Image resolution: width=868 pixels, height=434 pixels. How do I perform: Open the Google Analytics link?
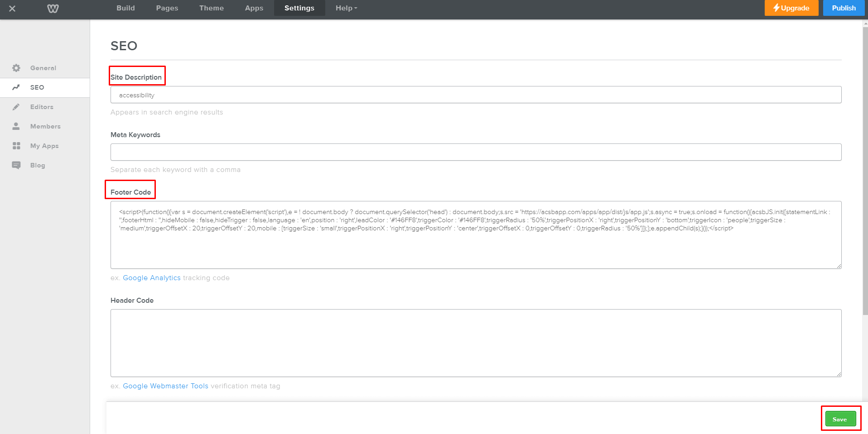click(x=152, y=277)
